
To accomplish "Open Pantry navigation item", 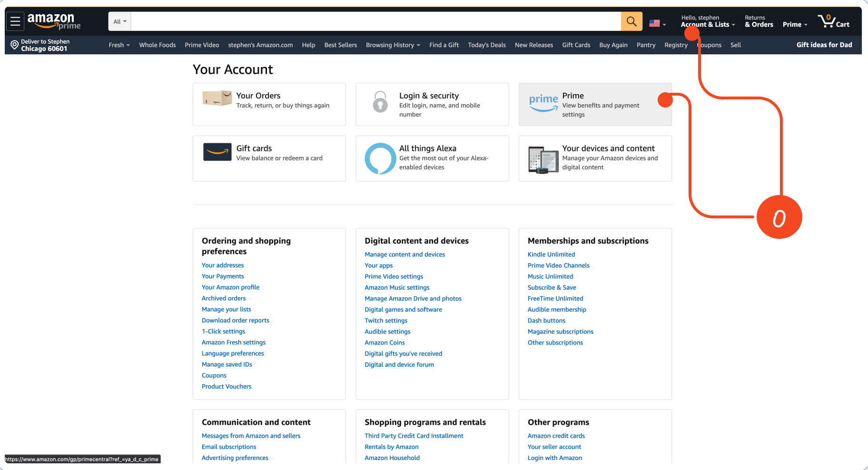I will (646, 45).
